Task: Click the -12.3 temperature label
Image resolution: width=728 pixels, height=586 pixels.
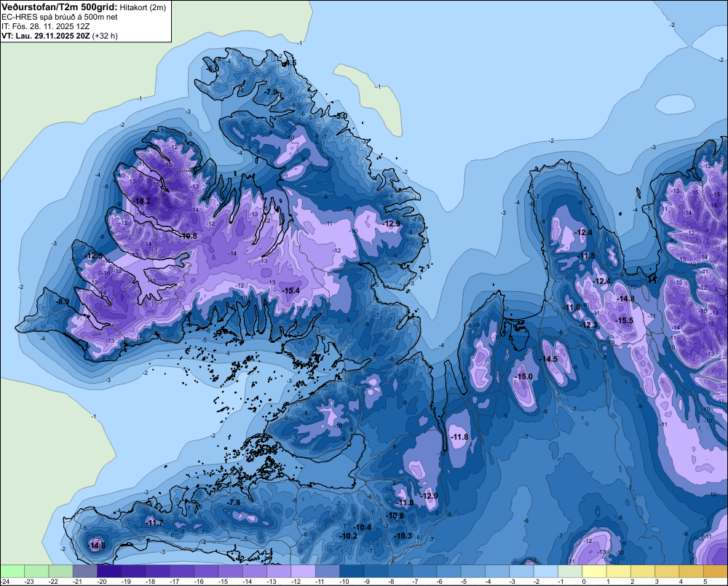Action: (589, 325)
